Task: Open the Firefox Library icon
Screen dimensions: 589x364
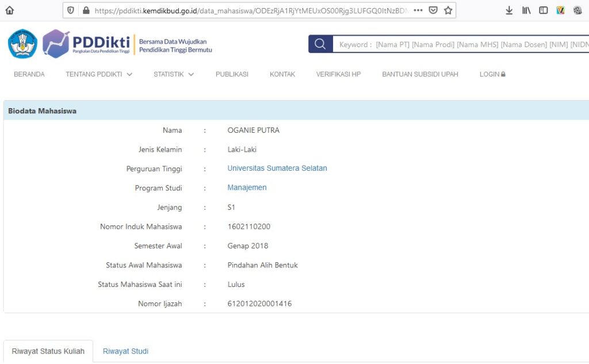Action: [x=526, y=10]
